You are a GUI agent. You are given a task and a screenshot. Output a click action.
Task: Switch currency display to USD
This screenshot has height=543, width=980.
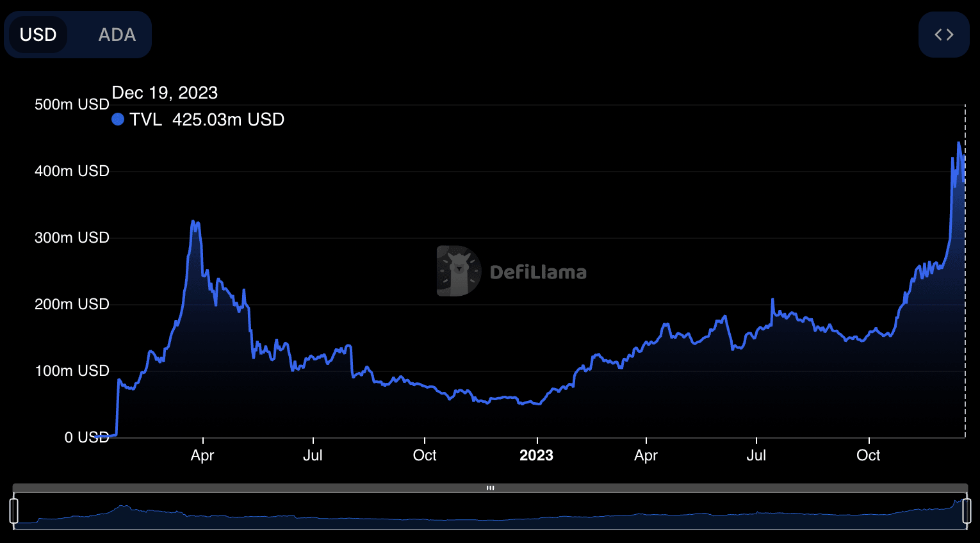(38, 35)
